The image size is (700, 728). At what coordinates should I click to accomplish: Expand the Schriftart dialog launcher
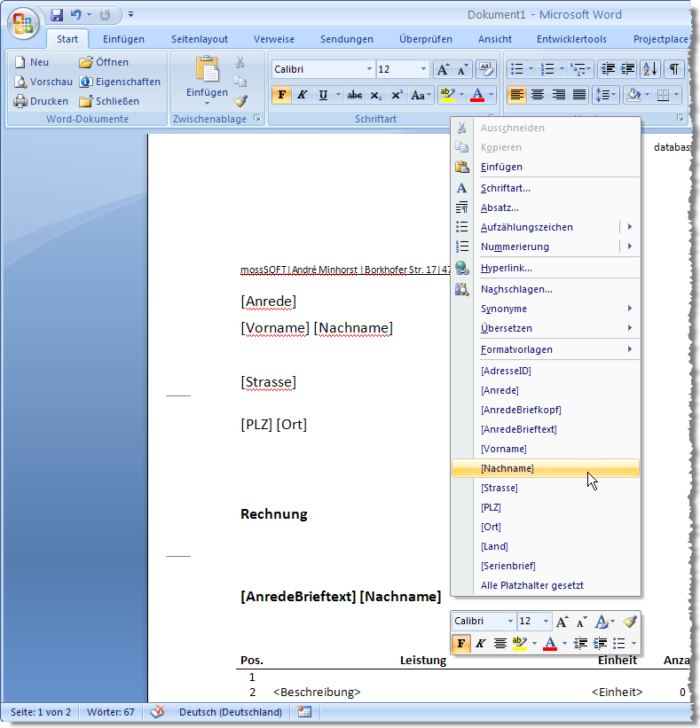pyautogui.click(x=491, y=118)
